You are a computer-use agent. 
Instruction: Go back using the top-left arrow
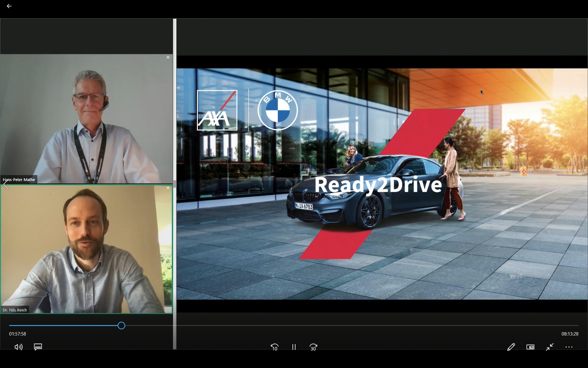coord(9,6)
